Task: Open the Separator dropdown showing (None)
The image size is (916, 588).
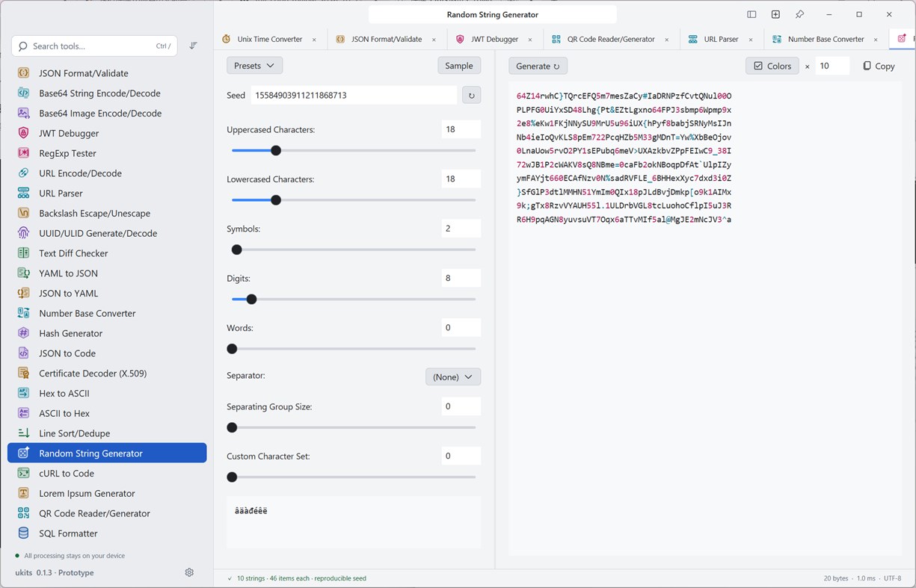Action: [453, 377]
